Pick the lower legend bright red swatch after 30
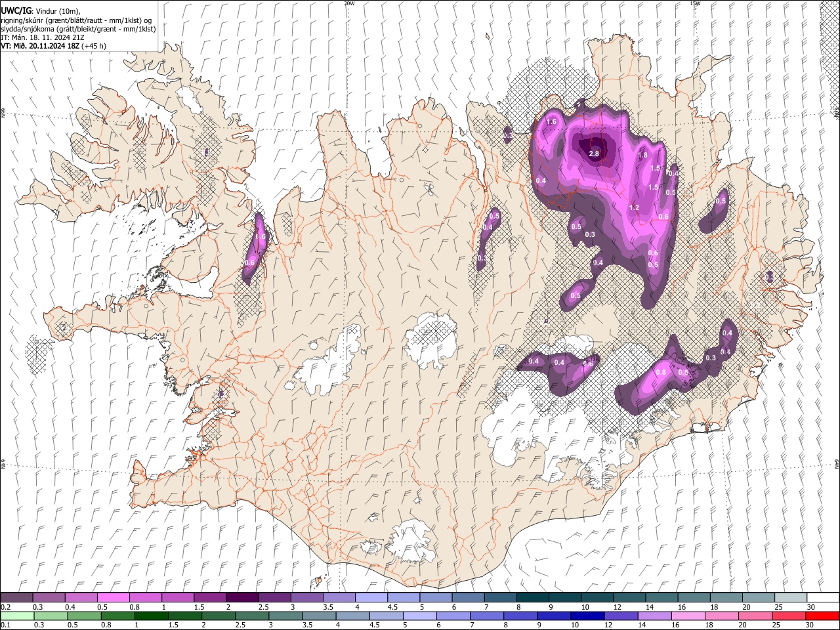Viewport: 840px width, 630px height. click(x=822, y=616)
